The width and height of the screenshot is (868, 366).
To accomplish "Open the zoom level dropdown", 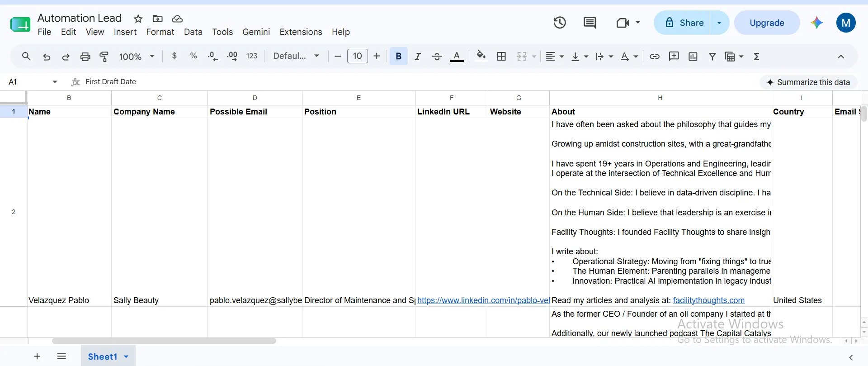I will pos(137,57).
